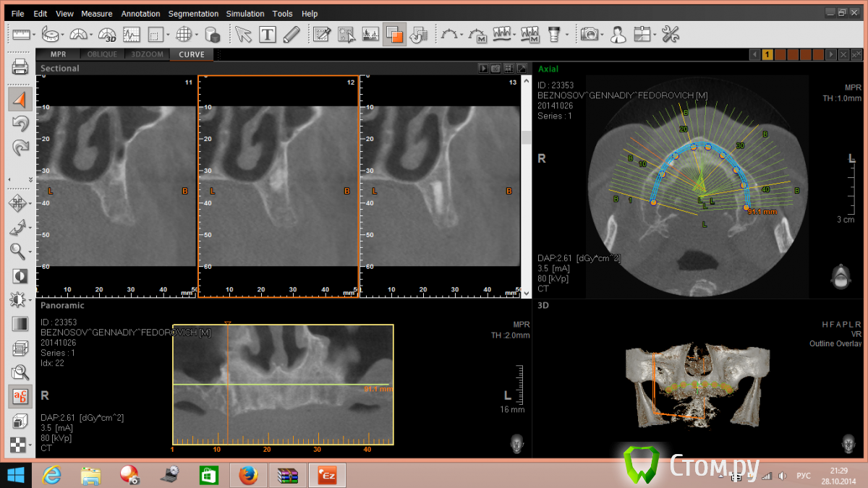The image size is (868, 488).
Task: Pick the pencil drawing tool
Action: 292,34
